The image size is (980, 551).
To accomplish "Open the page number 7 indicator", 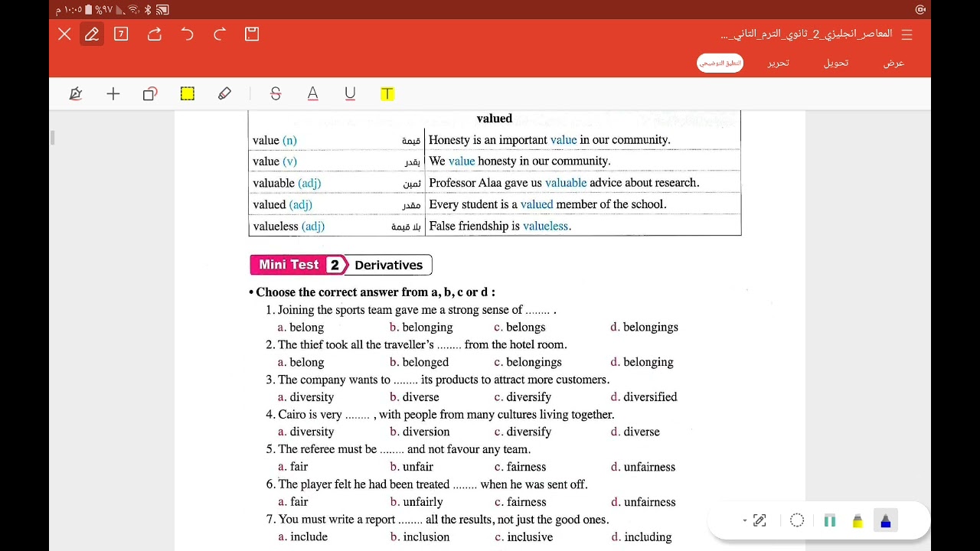I will point(121,34).
